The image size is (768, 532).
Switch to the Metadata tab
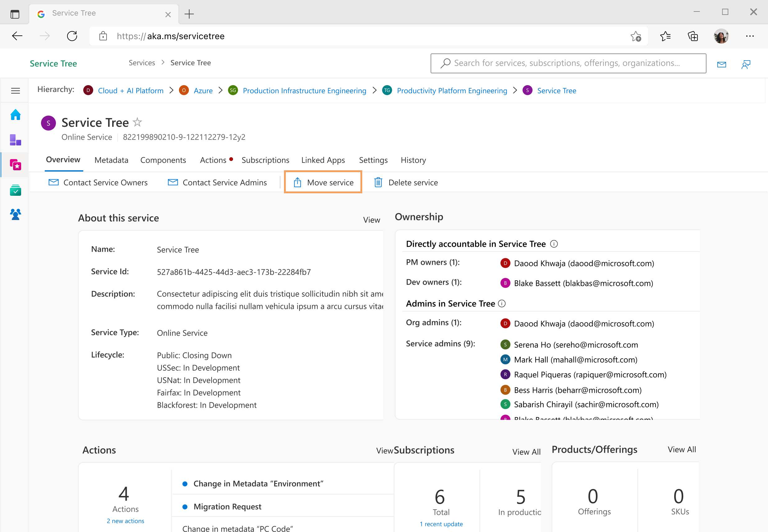point(111,160)
